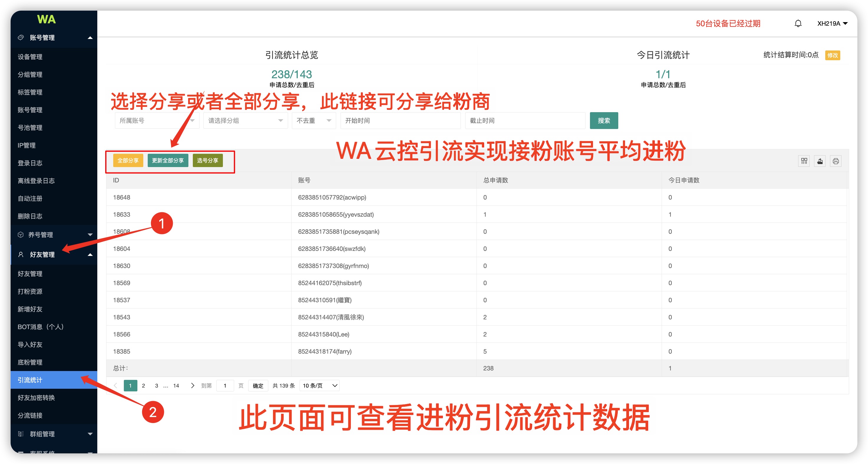
Task: Click the 账号管理 section icon
Action: (x=21, y=37)
